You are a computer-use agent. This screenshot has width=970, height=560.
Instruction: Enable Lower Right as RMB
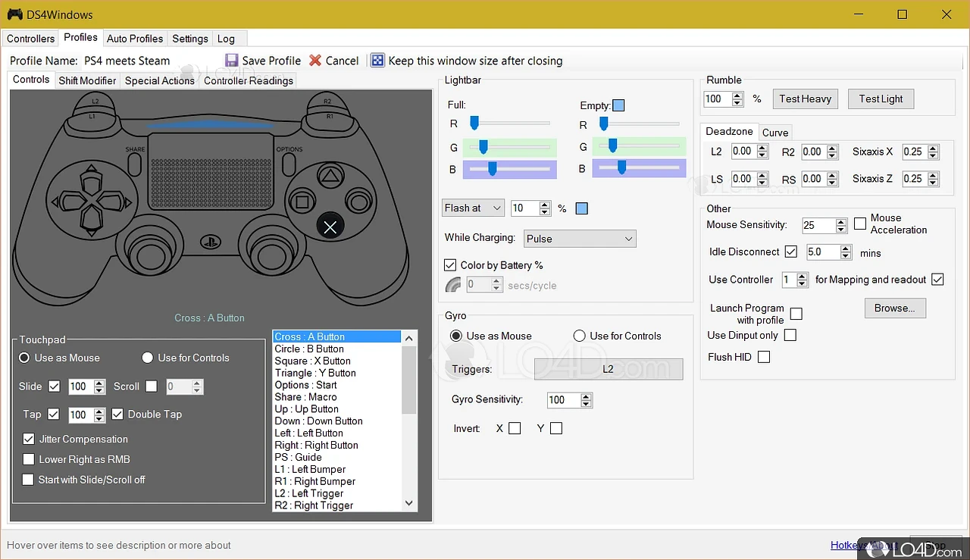(x=29, y=459)
